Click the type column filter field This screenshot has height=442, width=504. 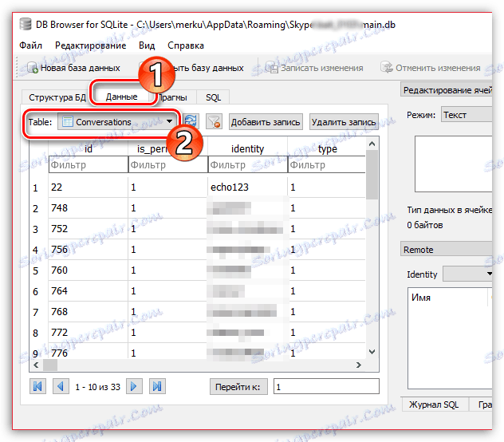[x=327, y=164]
